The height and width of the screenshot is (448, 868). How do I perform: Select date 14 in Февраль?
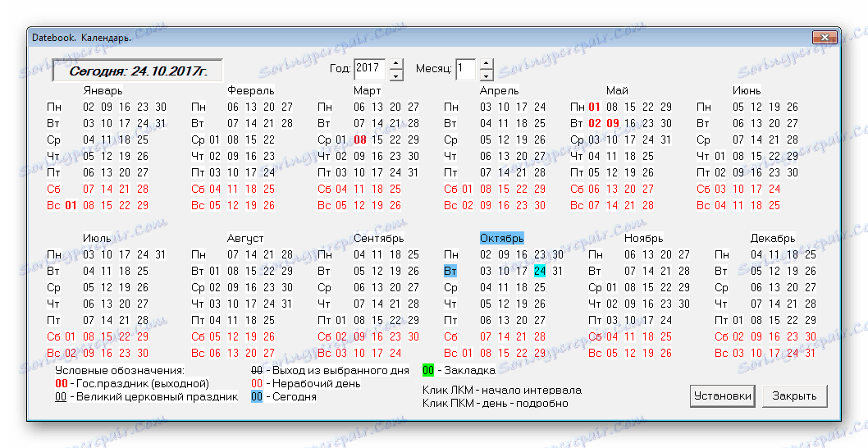click(251, 123)
